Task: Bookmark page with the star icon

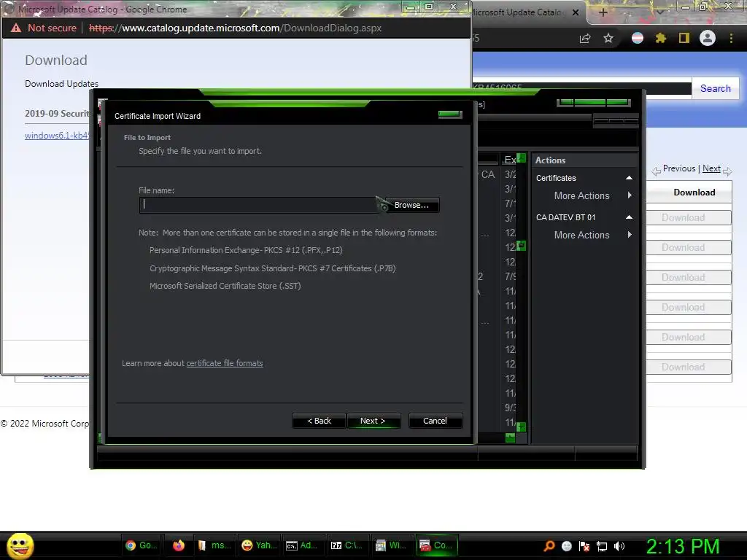Action: tap(608, 39)
